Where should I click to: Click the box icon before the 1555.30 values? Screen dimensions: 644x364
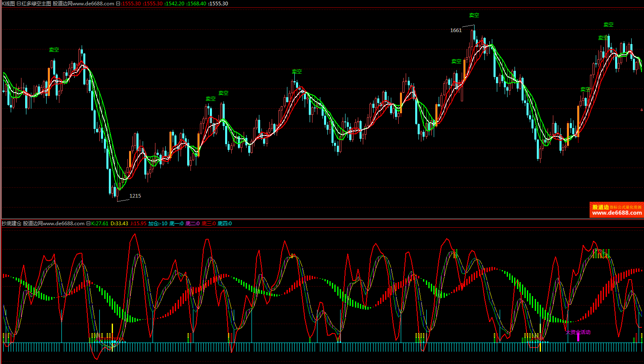pyautogui.click(x=118, y=4)
